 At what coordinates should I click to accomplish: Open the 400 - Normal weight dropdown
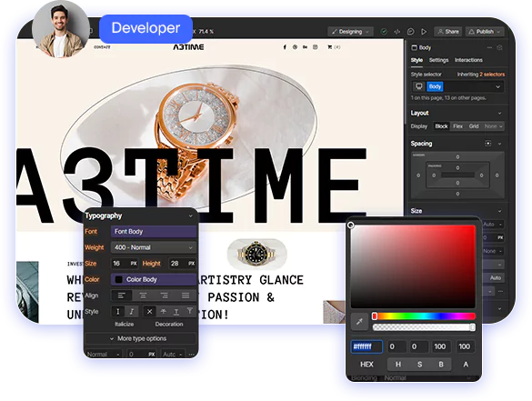[x=154, y=247]
